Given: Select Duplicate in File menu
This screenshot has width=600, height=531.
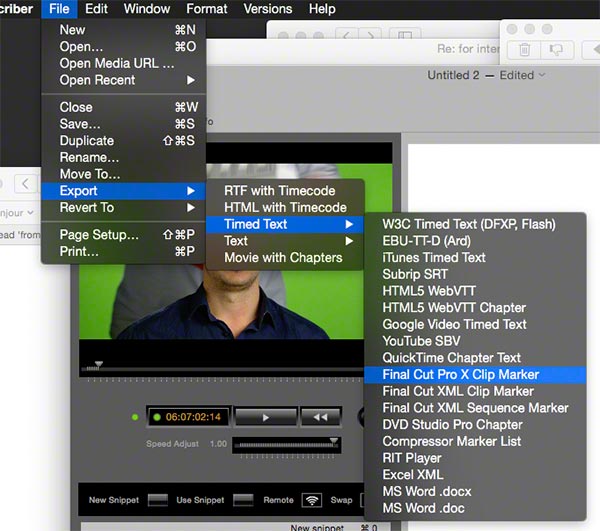Looking at the screenshot, I should tap(124, 141).
